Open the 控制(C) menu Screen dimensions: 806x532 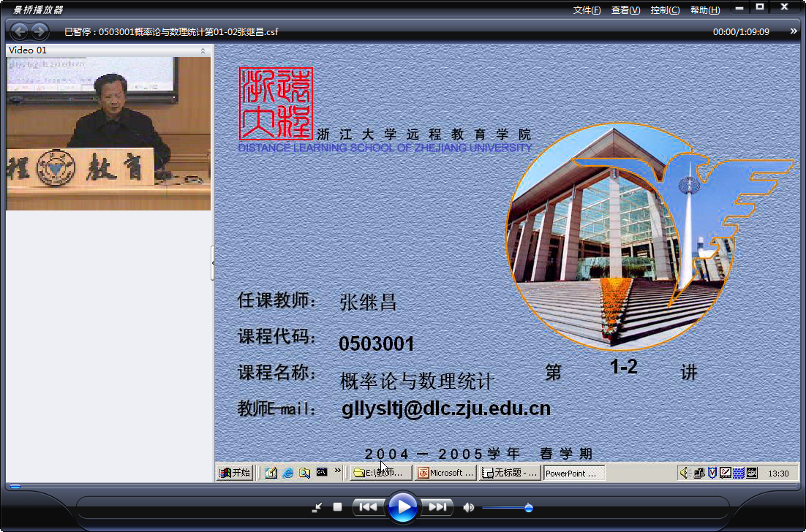pyautogui.click(x=665, y=10)
